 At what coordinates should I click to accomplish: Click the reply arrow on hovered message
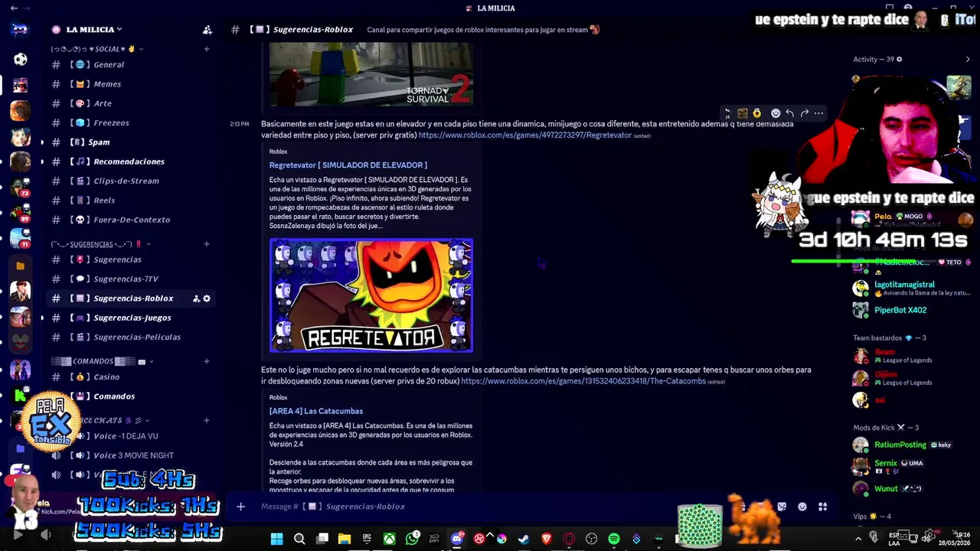tap(789, 113)
